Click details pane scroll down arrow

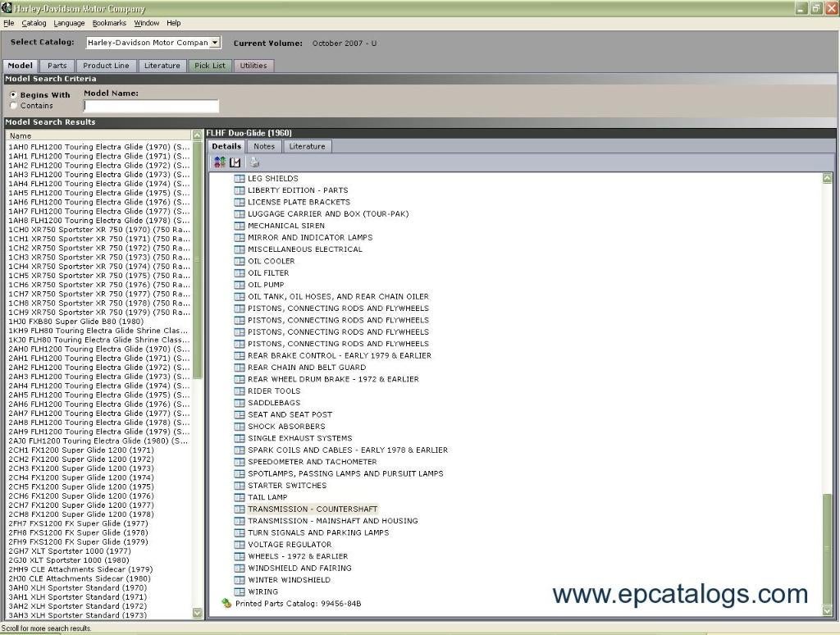click(827, 611)
